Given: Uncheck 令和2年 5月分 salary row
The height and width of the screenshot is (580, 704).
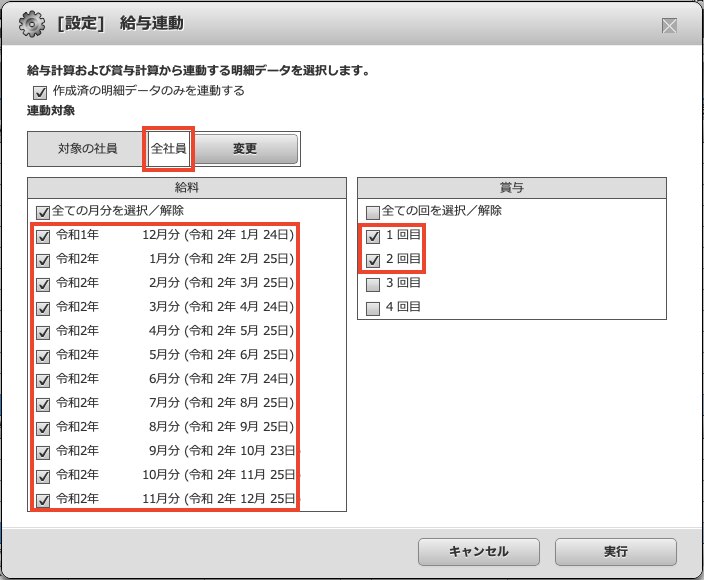Looking at the screenshot, I should 43,356.
